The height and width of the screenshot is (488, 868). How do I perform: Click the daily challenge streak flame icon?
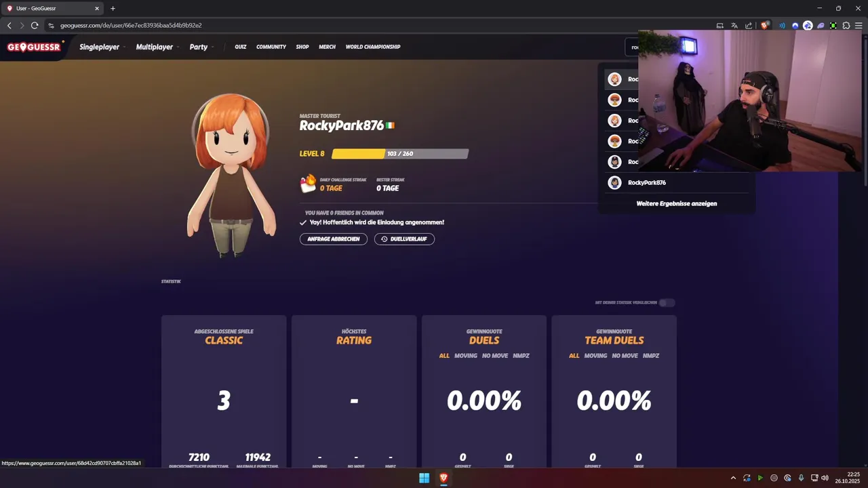pyautogui.click(x=309, y=183)
